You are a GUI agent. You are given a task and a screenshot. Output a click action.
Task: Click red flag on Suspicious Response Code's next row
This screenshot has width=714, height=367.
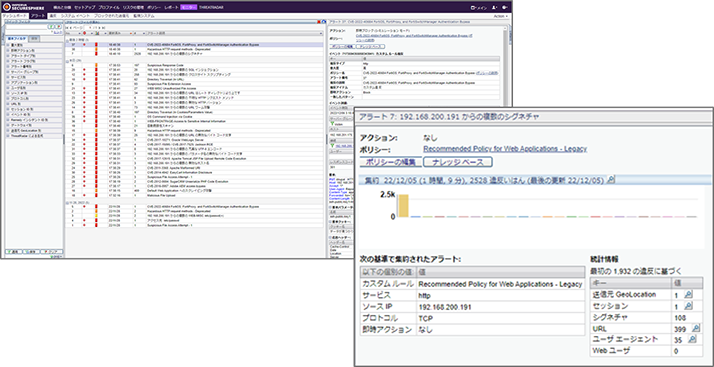click(84, 70)
